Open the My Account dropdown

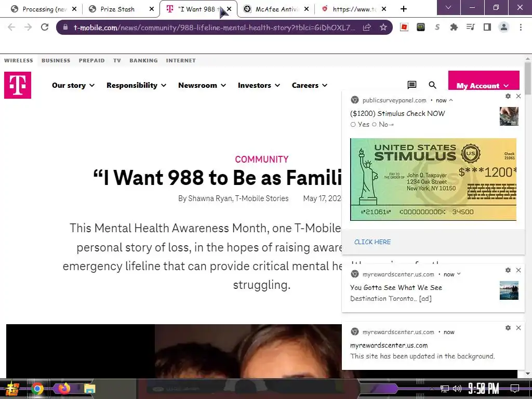point(484,81)
